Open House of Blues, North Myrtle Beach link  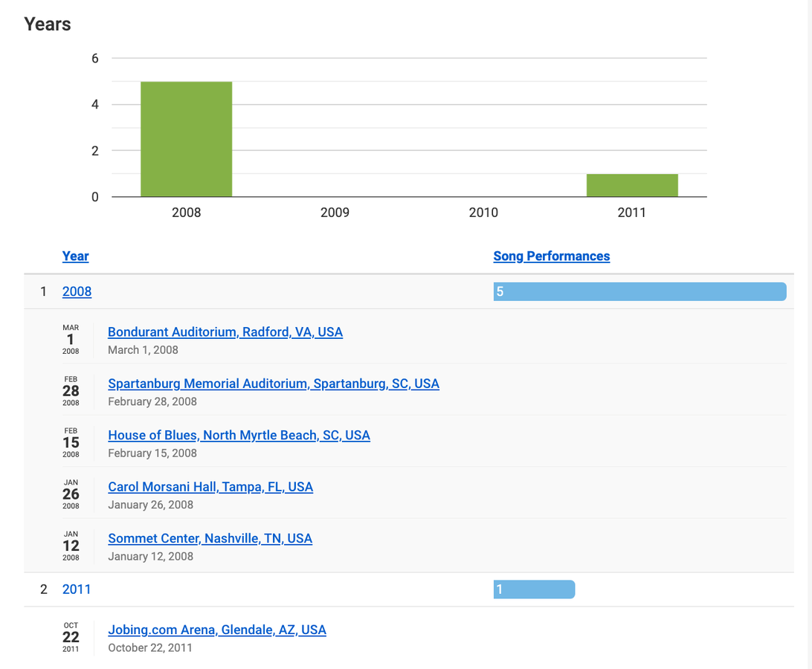[239, 436]
